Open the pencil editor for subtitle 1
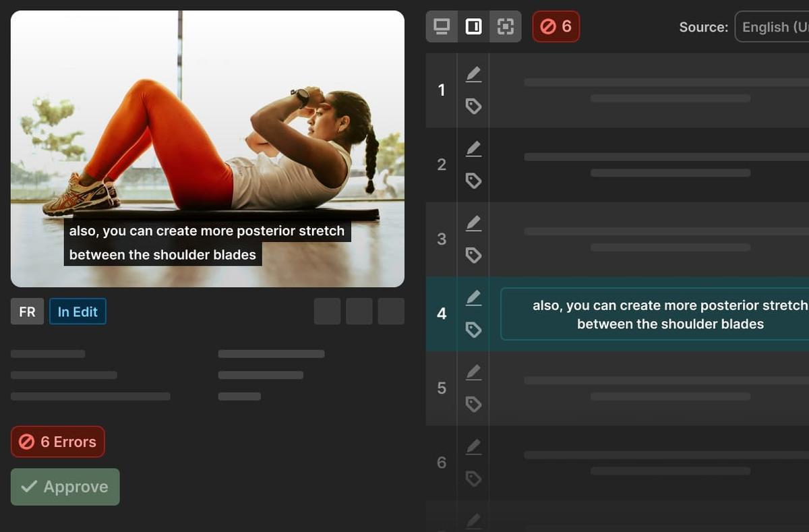Image resolution: width=809 pixels, height=532 pixels. pyautogui.click(x=473, y=76)
